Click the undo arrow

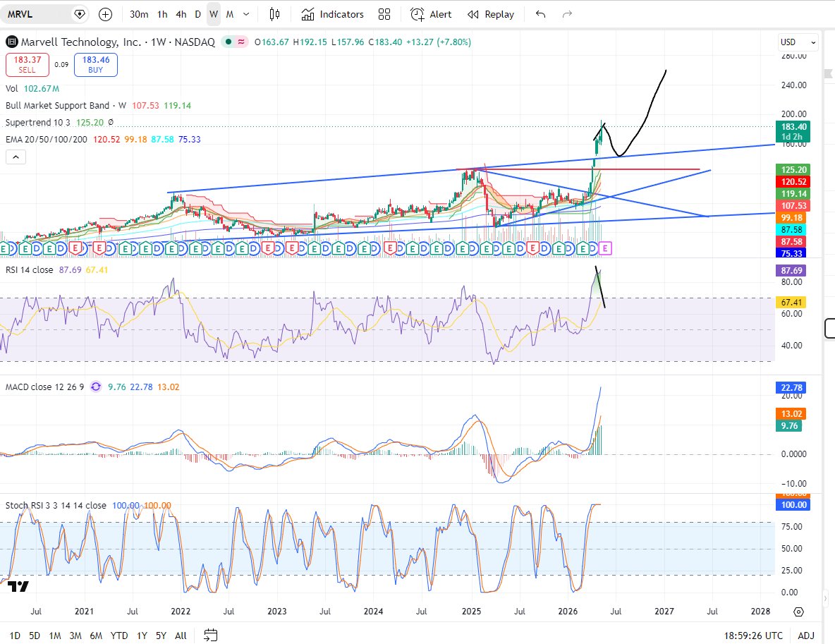(x=540, y=14)
